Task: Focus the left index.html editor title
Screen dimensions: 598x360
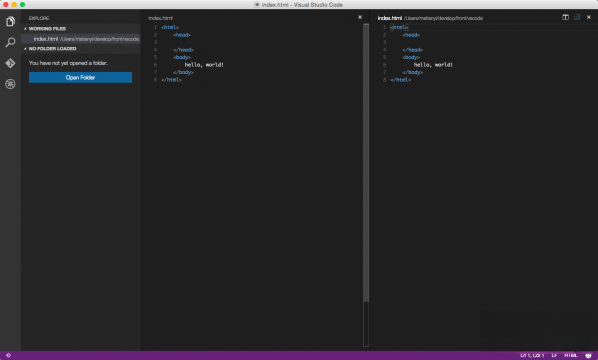Action: click(161, 18)
